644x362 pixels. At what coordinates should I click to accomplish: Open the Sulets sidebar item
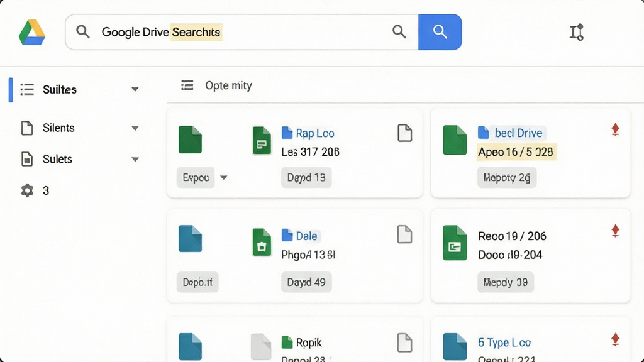coord(57,159)
